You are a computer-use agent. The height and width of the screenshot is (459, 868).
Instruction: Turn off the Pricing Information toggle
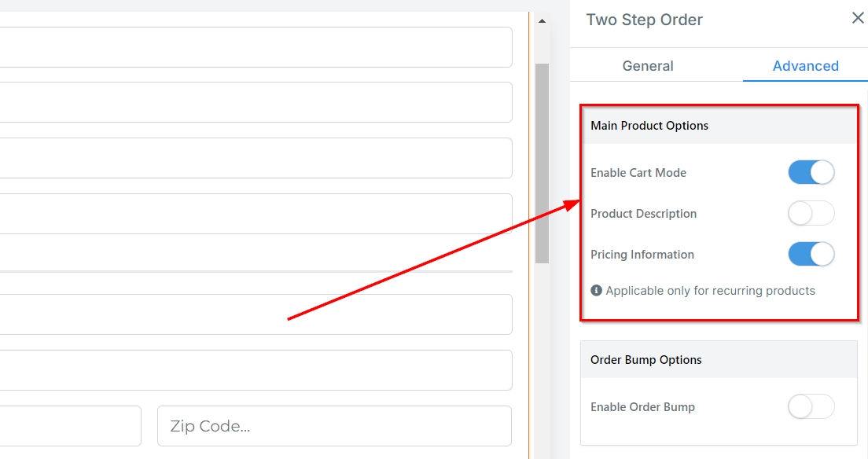(x=811, y=255)
